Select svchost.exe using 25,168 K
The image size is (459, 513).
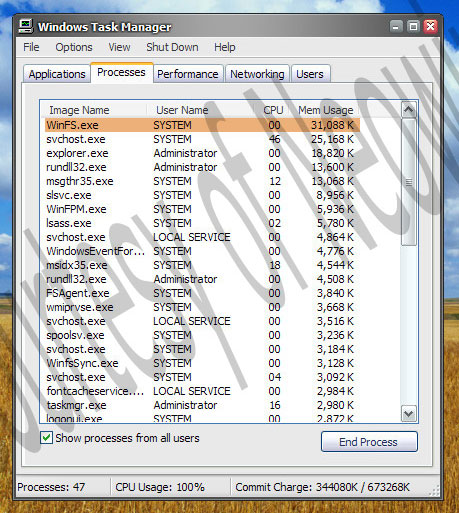point(202,139)
